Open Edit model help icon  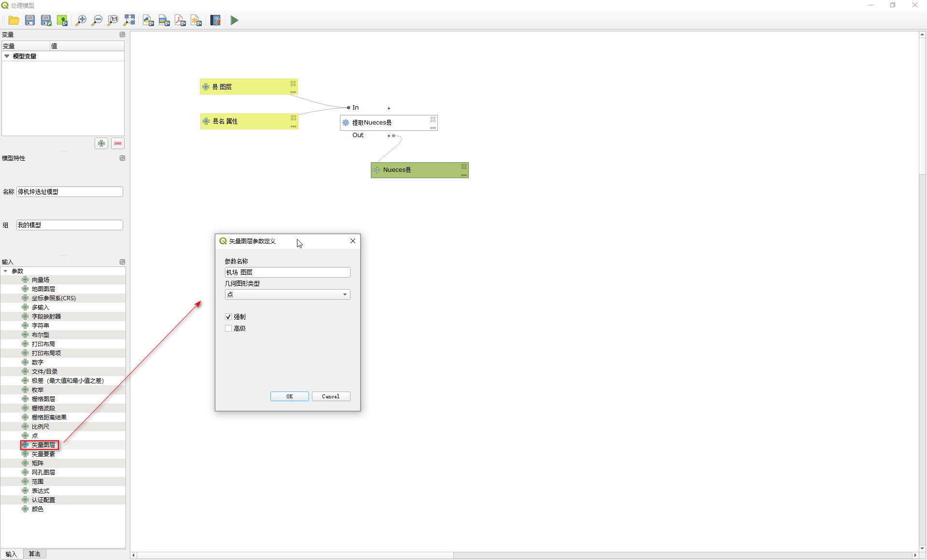coord(215,20)
